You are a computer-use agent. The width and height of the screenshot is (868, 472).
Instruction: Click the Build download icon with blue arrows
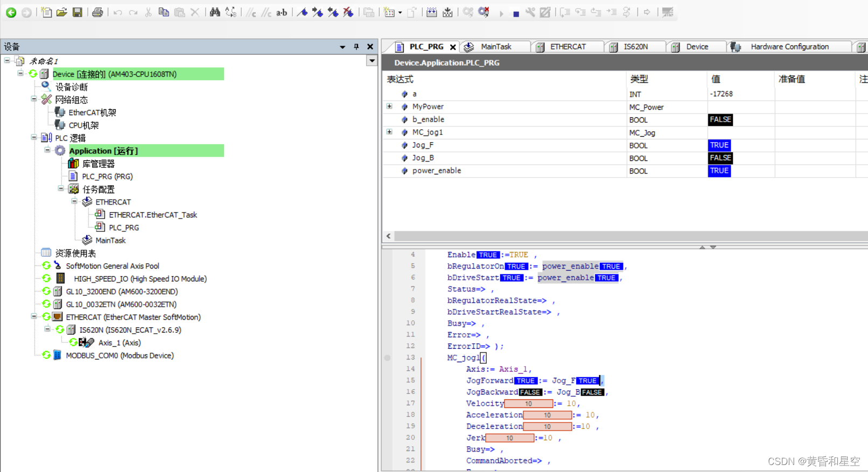431,12
